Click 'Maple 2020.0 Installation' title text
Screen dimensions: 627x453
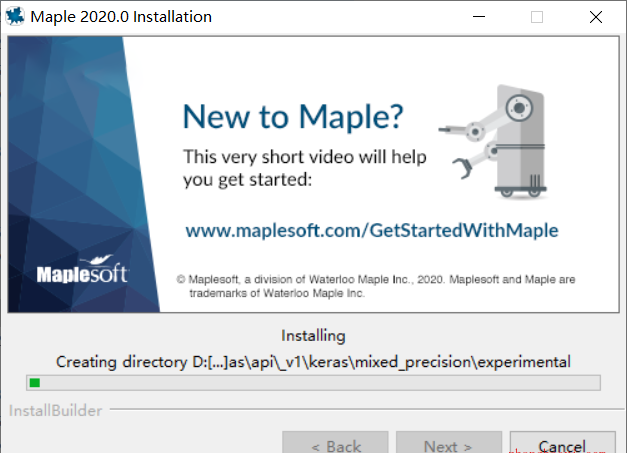click(121, 17)
